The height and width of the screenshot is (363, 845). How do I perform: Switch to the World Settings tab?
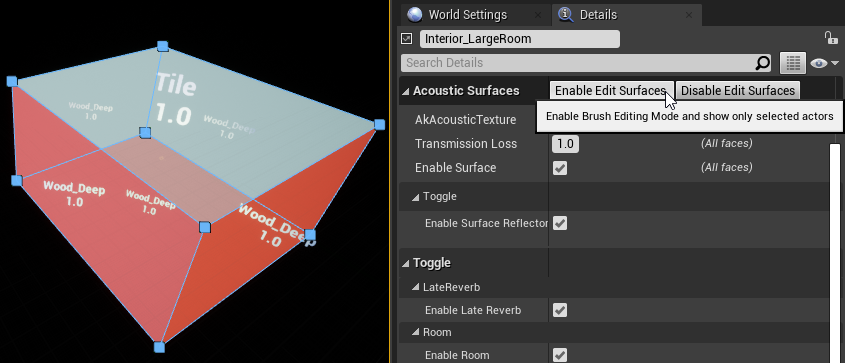point(467,15)
